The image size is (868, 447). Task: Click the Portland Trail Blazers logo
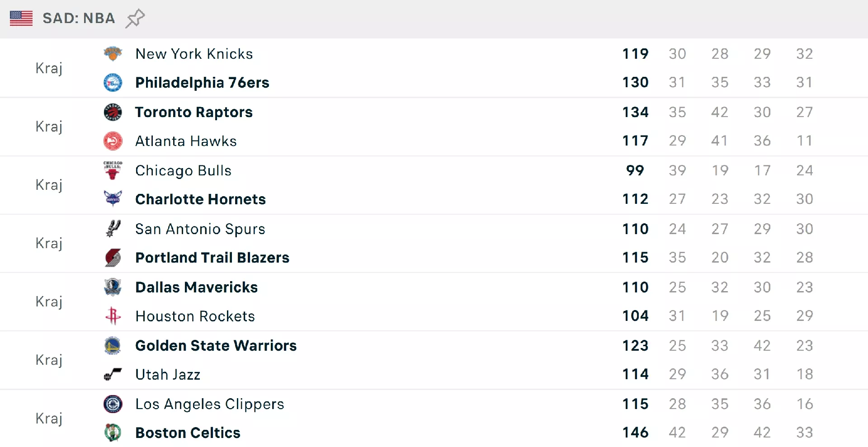click(x=113, y=258)
